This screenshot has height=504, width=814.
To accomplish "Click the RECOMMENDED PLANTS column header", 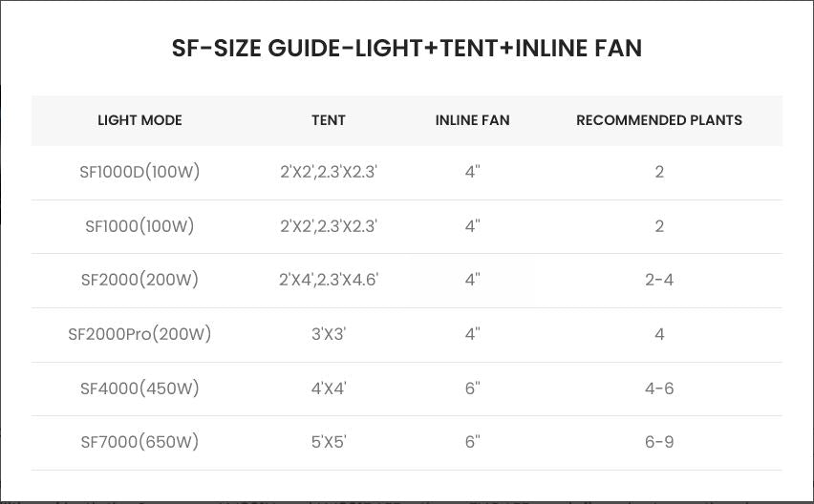I will pyautogui.click(x=659, y=120).
